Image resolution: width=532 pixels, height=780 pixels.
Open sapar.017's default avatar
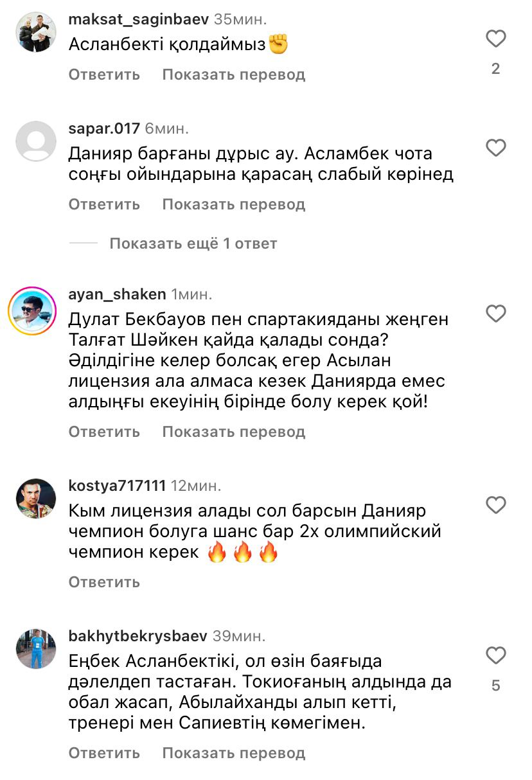coord(36,141)
